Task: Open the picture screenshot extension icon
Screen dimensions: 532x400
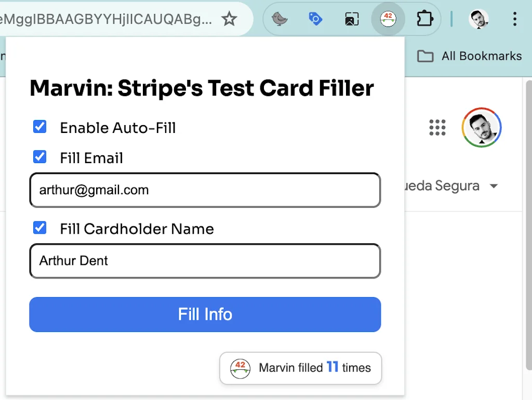Action: point(352,20)
